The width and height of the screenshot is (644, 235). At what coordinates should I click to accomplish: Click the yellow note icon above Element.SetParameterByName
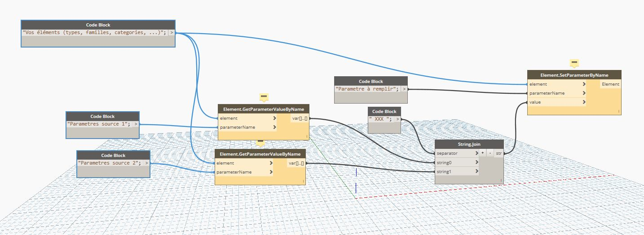click(574, 63)
